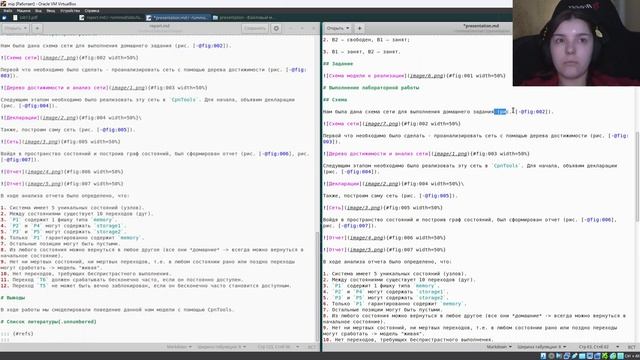Click image/2.png link in report.md
Image resolution: width=640 pixels, height=360 pixels.
[x=60, y=118]
